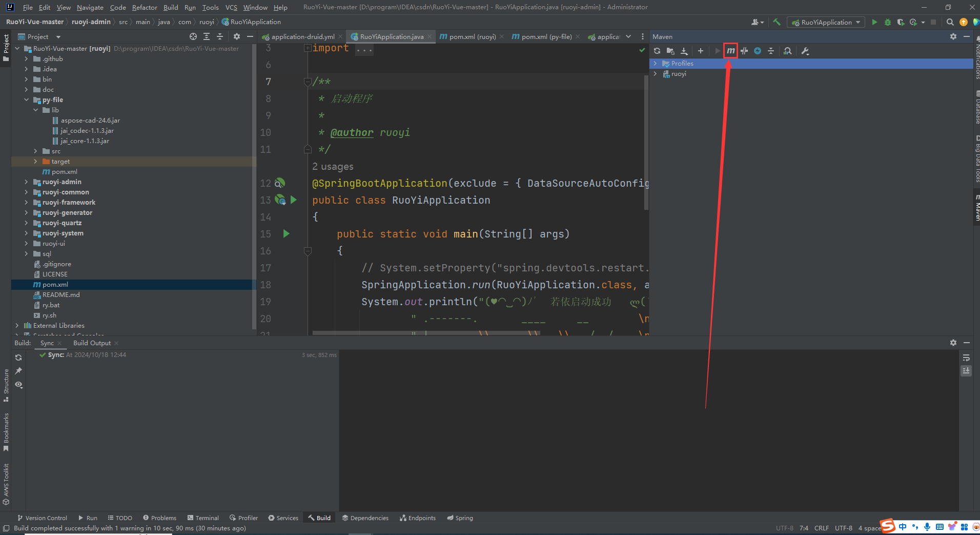
Task: Toggle Maven Offline Mode icon
Action: pos(744,51)
